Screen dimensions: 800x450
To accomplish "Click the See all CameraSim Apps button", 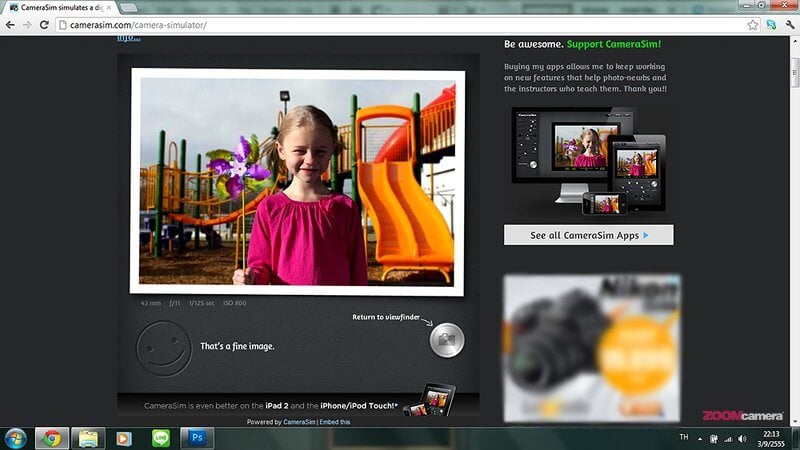I will (x=588, y=235).
